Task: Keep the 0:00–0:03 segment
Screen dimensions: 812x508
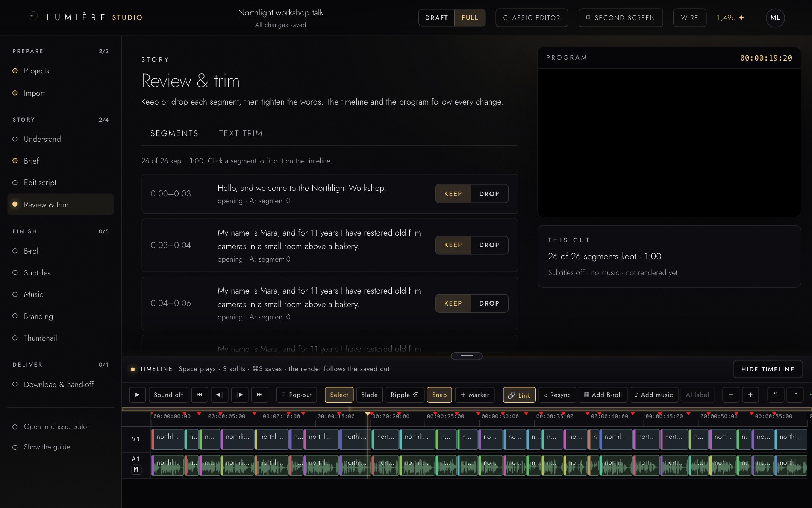Action: (x=453, y=194)
